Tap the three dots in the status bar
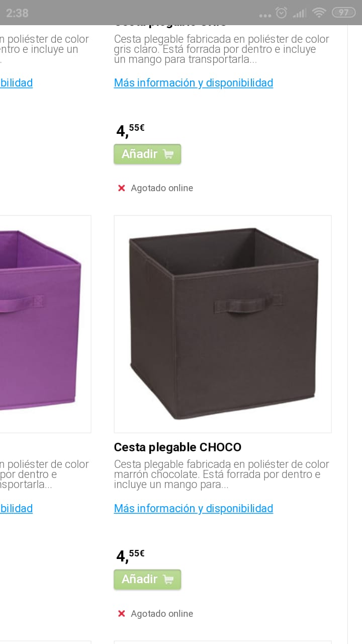The height and width of the screenshot is (644, 362). pos(265,16)
